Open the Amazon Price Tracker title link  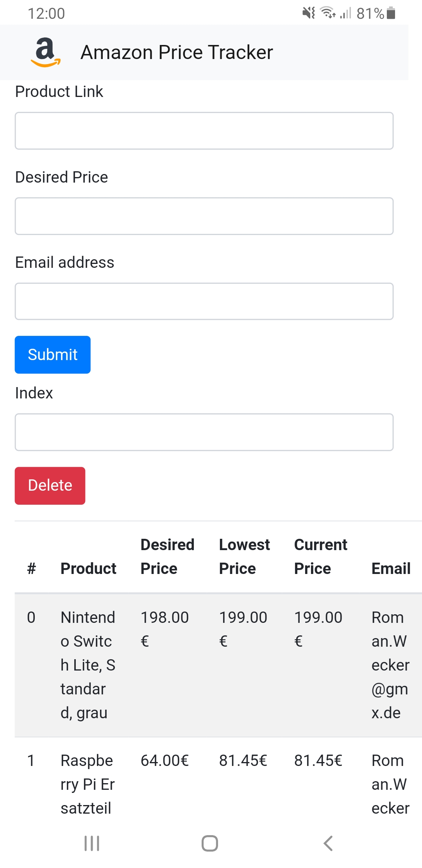[177, 52]
